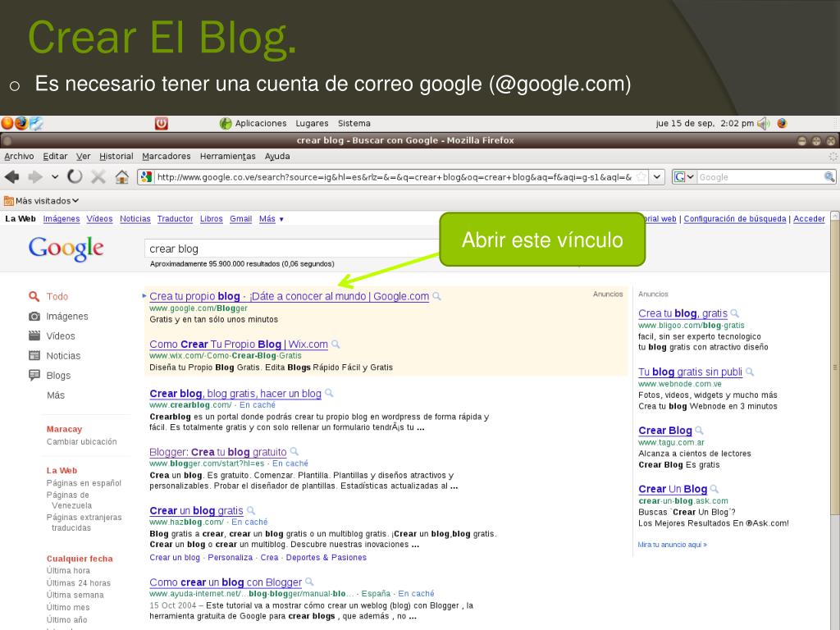This screenshot has height=630, width=840.
Task: Filter by Últimas 24 horas
Action: (78, 583)
